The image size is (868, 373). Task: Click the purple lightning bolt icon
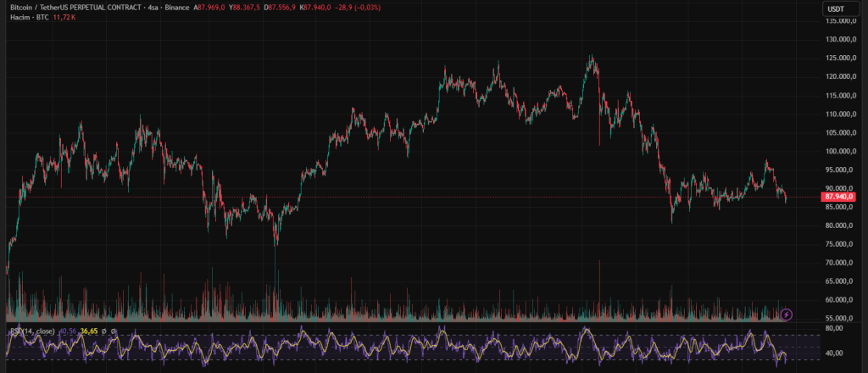point(787,315)
